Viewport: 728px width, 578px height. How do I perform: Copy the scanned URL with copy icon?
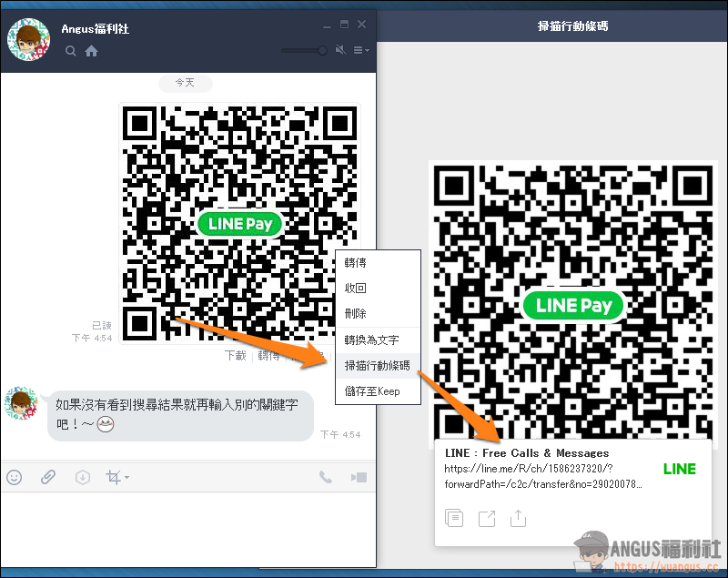[x=455, y=518]
